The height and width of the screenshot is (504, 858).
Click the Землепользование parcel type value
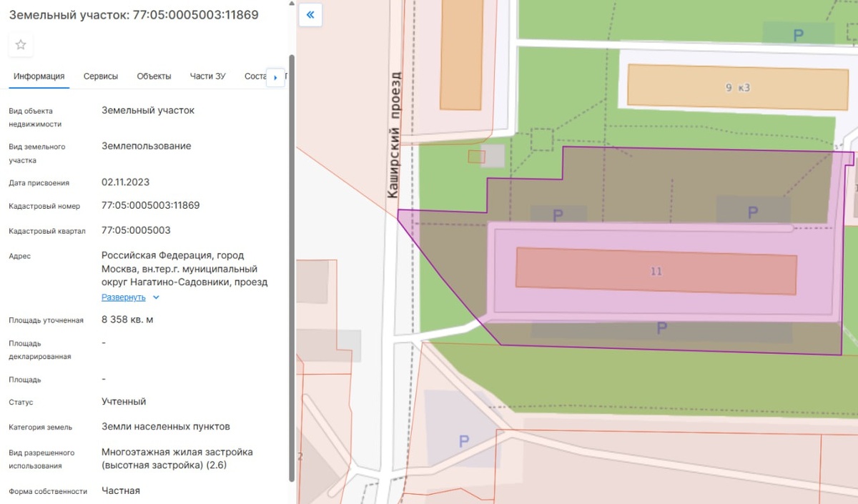point(147,146)
